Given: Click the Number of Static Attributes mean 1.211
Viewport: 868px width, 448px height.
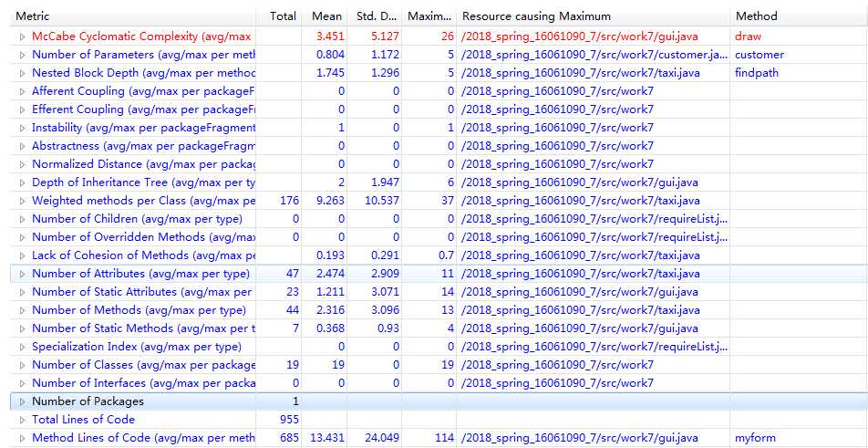Looking at the screenshot, I should pyautogui.click(x=330, y=292).
